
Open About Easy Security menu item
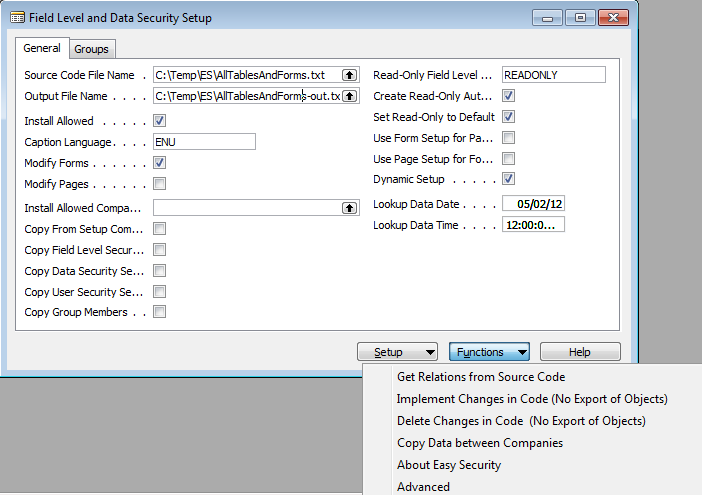click(449, 465)
